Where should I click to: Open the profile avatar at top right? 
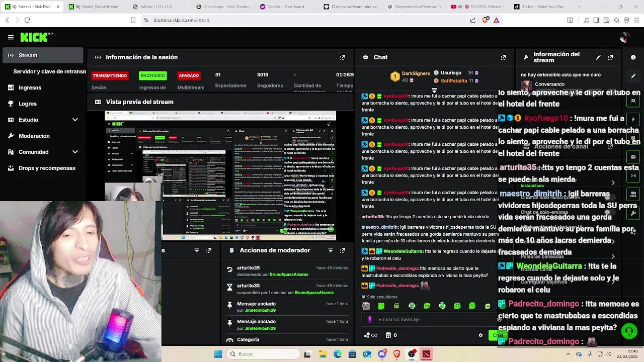(624, 37)
